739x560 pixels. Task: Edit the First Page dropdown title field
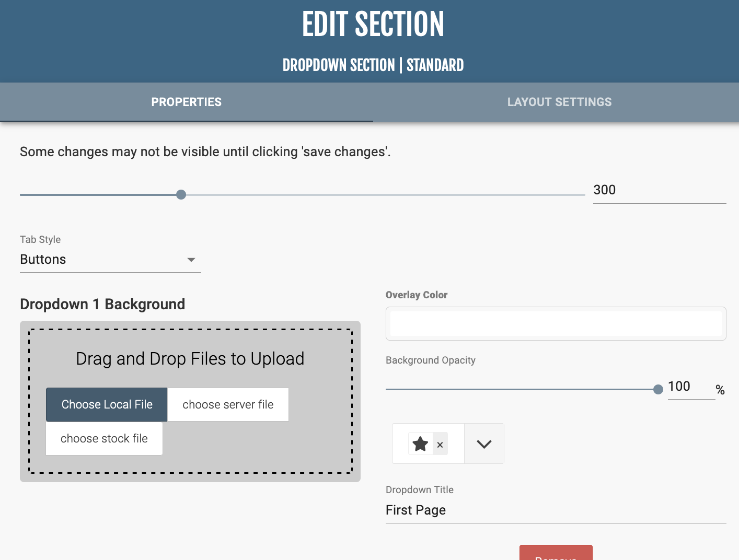pos(556,510)
